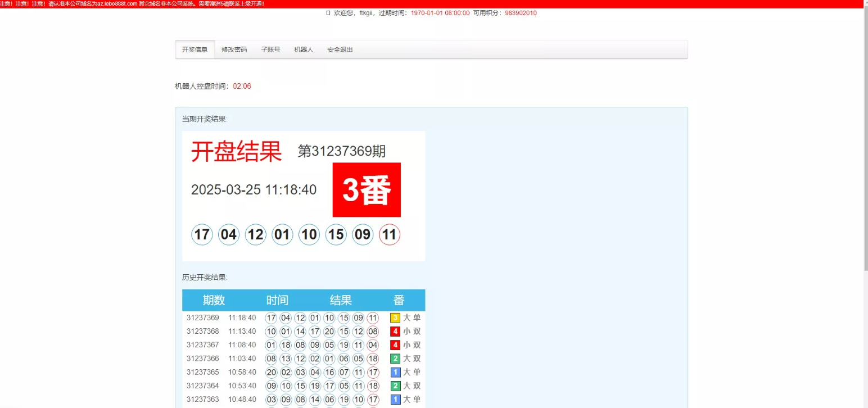Open the 开奖信息 tab

point(195,49)
